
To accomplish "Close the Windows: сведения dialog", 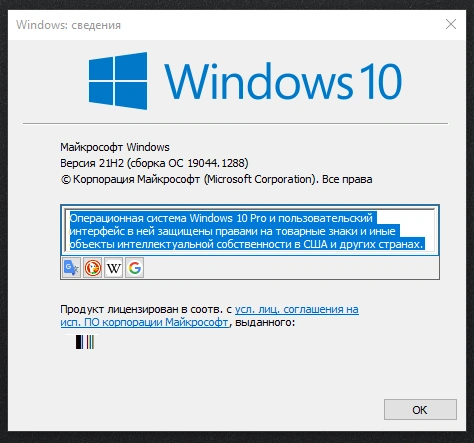I will coord(451,24).
